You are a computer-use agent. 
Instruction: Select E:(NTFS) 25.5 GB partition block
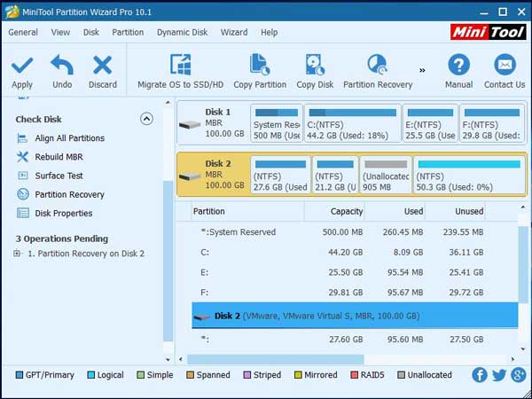[x=430, y=123]
